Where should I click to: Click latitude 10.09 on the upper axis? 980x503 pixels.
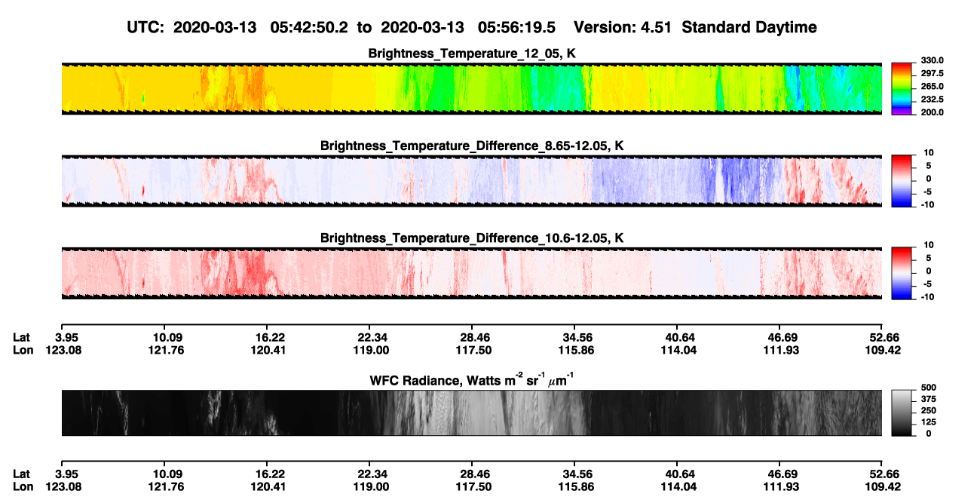164,337
